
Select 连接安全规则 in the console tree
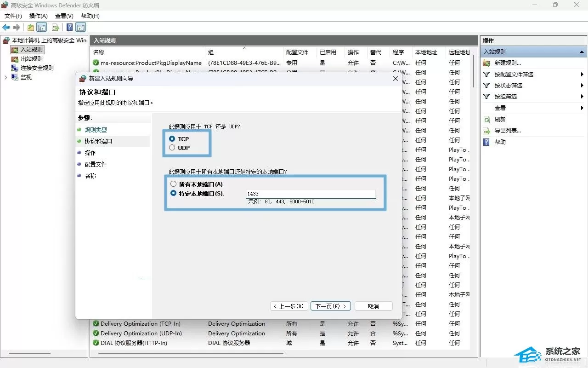(x=37, y=68)
